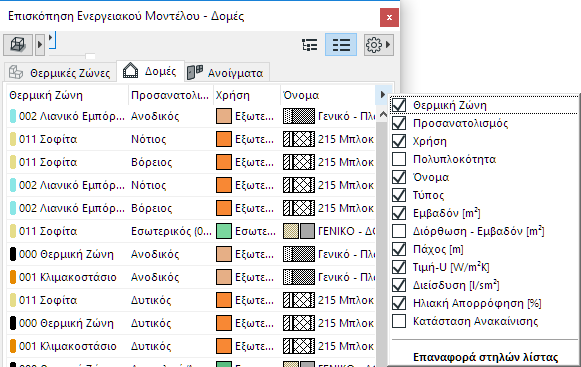Image resolution: width=581 pixels, height=367 pixels.
Task: Sort by Προσανατολι... column header
Action: click(170, 95)
